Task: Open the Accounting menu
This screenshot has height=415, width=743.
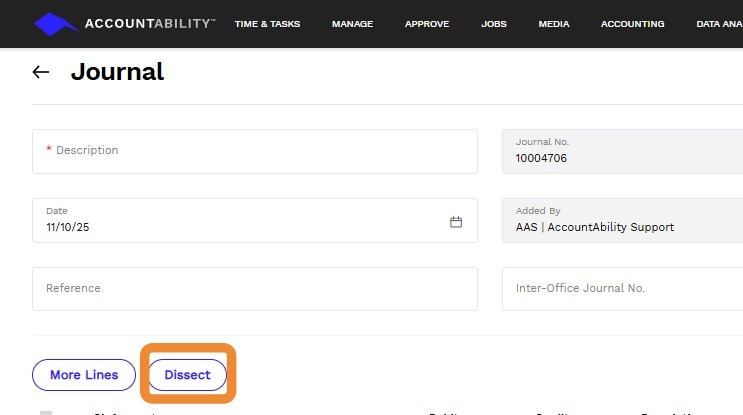Action: point(633,24)
